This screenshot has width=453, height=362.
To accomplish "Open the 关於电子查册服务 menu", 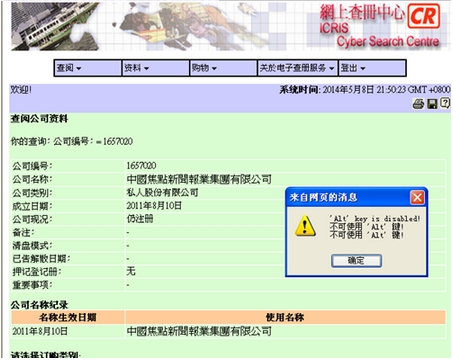I will point(297,68).
